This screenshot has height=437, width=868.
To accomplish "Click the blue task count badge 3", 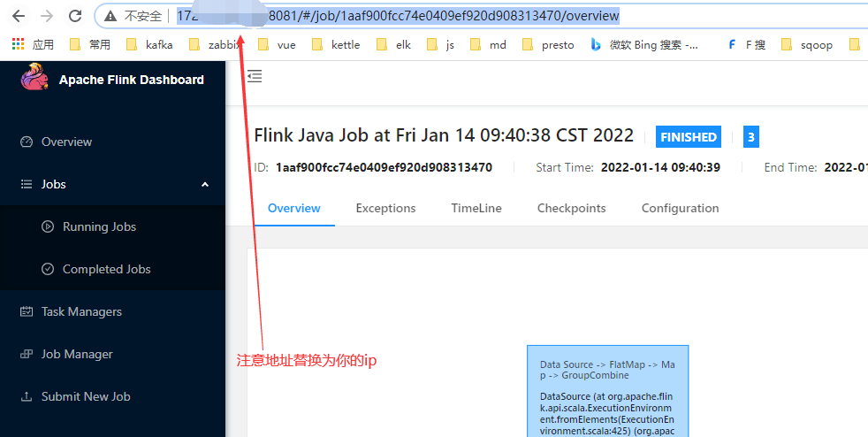I will (x=751, y=137).
